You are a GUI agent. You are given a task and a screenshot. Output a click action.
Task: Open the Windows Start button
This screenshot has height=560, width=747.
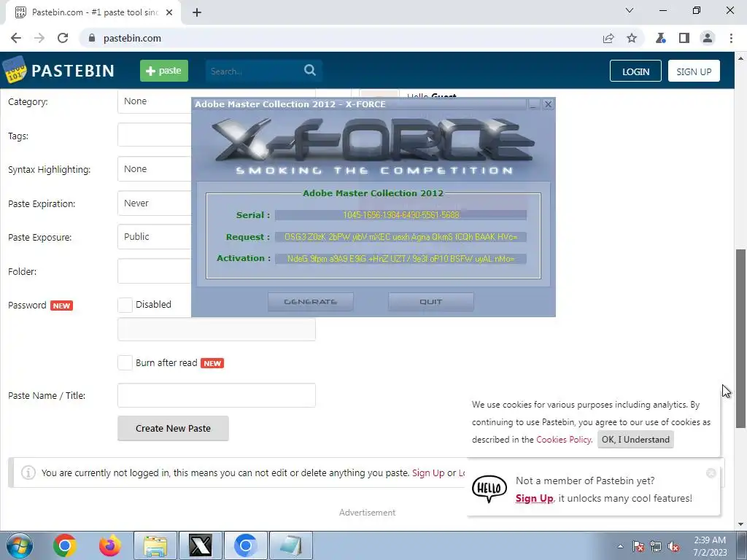coord(20,545)
